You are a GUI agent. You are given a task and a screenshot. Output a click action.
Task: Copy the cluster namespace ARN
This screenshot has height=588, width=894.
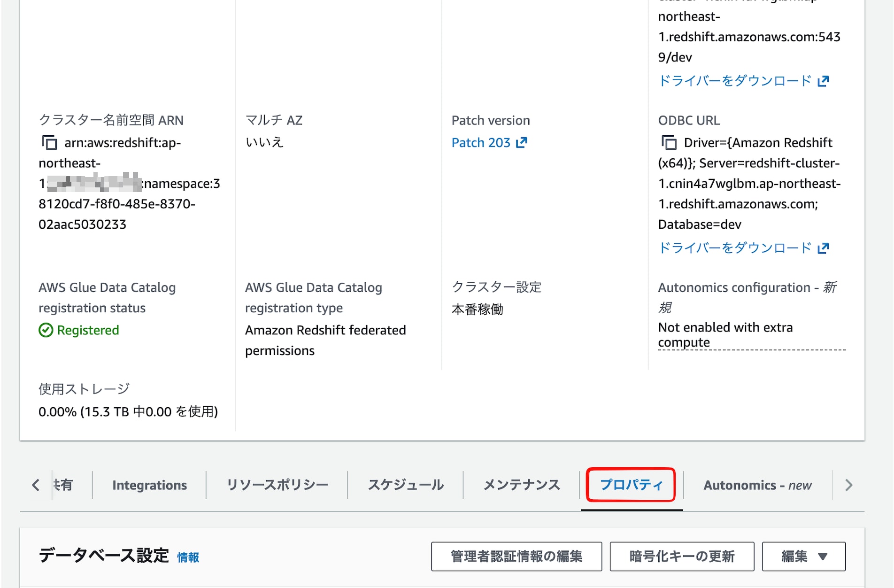pos(49,142)
